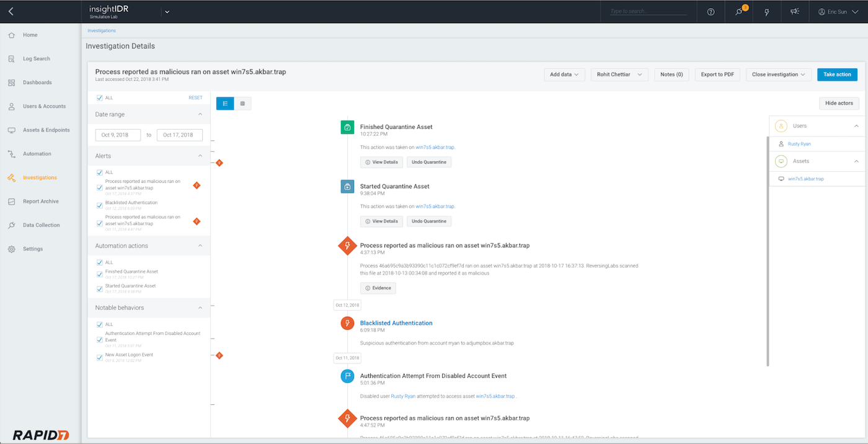
Task: Click the actors panel vertical scrollbar
Action: [768, 248]
